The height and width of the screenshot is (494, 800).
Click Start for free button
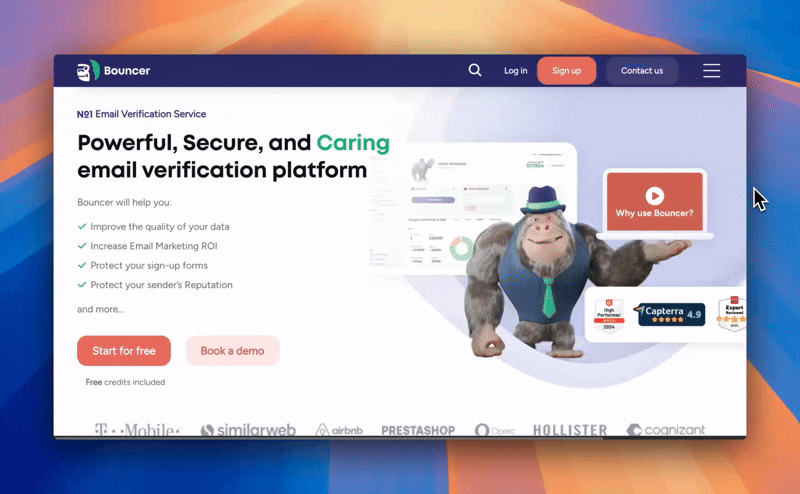coord(124,351)
